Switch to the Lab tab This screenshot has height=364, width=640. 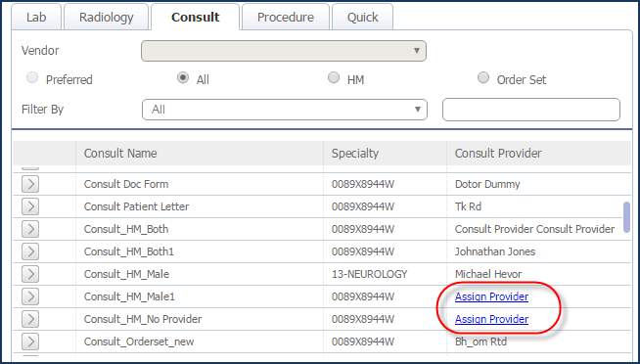pos(36,18)
